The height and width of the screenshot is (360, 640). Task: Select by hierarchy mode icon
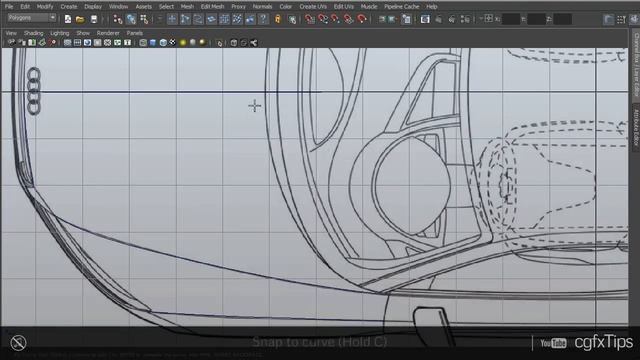click(x=118, y=19)
